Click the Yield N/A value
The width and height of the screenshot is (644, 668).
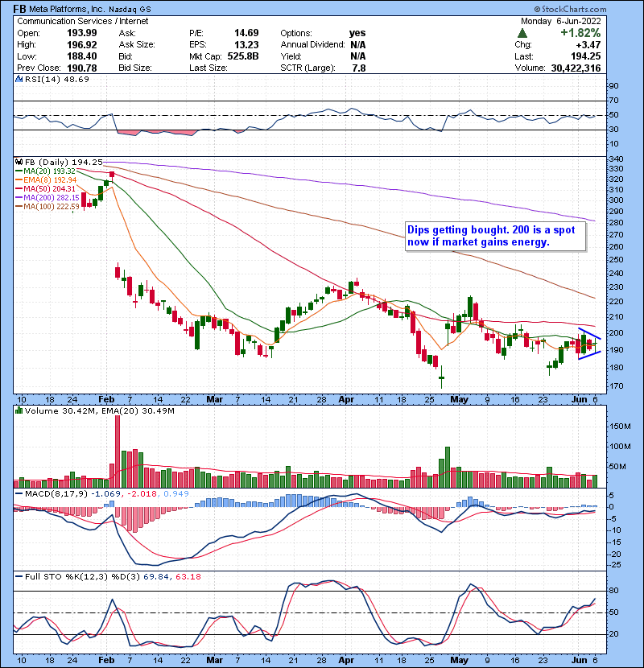pyautogui.click(x=358, y=56)
